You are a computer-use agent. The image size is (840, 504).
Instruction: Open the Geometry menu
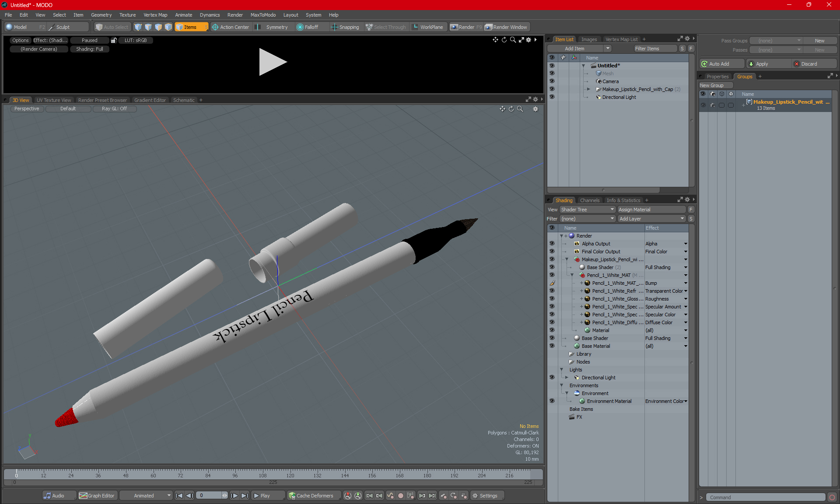tap(101, 15)
